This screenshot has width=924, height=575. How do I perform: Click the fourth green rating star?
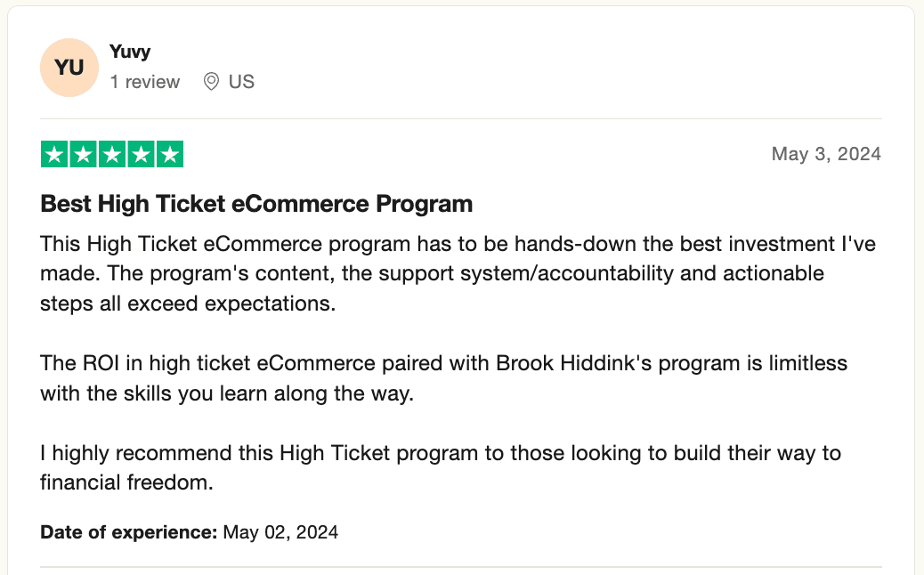(141, 155)
